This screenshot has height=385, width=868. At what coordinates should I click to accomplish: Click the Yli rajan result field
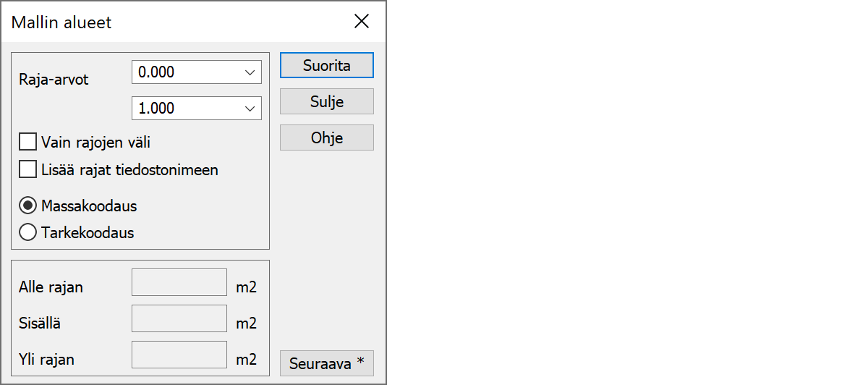click(179, 355)
